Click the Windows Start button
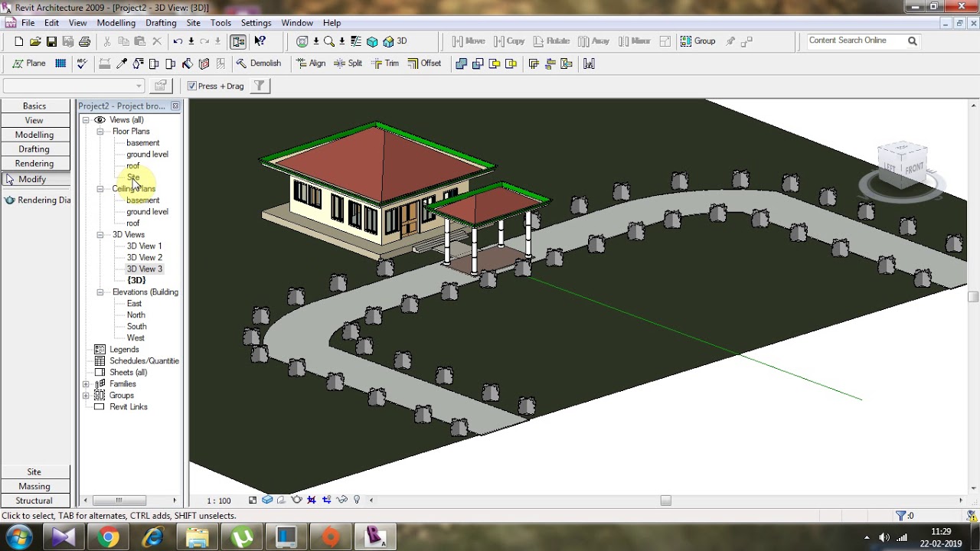 (18, 536)
